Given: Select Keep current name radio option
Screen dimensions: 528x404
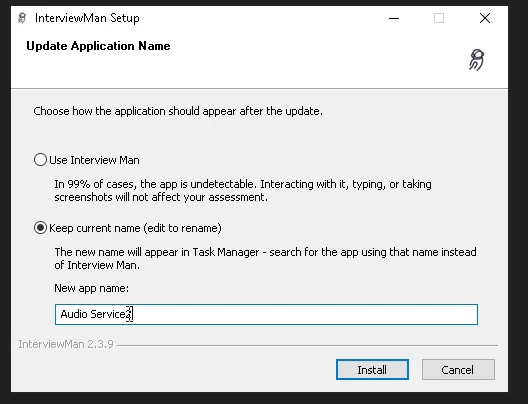Looking at the screenshot, I should click(40, 228).
